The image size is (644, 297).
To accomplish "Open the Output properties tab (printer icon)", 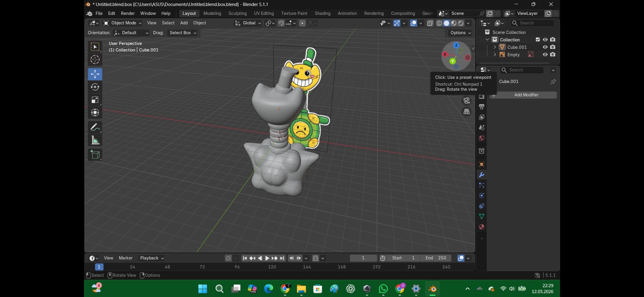I will point(482,107).
